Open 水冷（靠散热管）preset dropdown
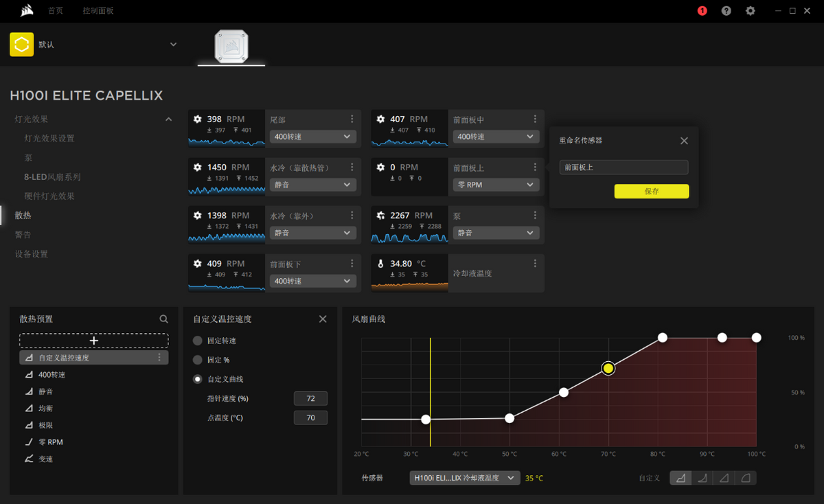This screenshot has width=824, height=504. point(313,185)
